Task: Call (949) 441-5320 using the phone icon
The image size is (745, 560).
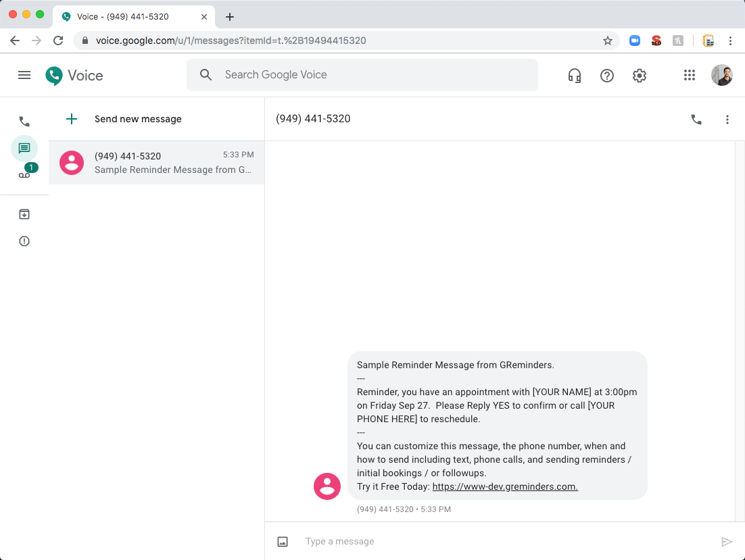Action: 696,120
